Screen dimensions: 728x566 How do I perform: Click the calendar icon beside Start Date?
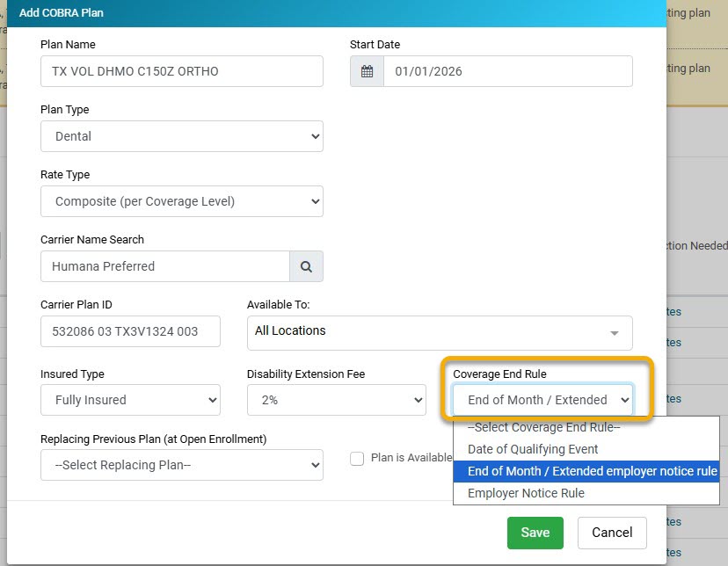[367, 71]
